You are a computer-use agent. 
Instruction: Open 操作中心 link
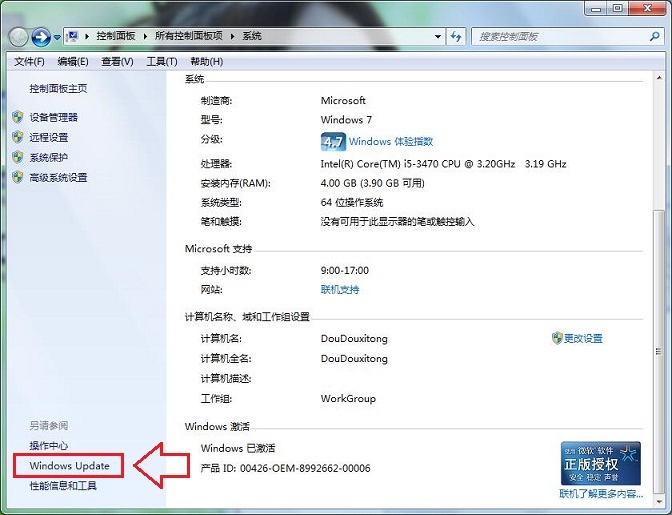click(x=48, y=446)
